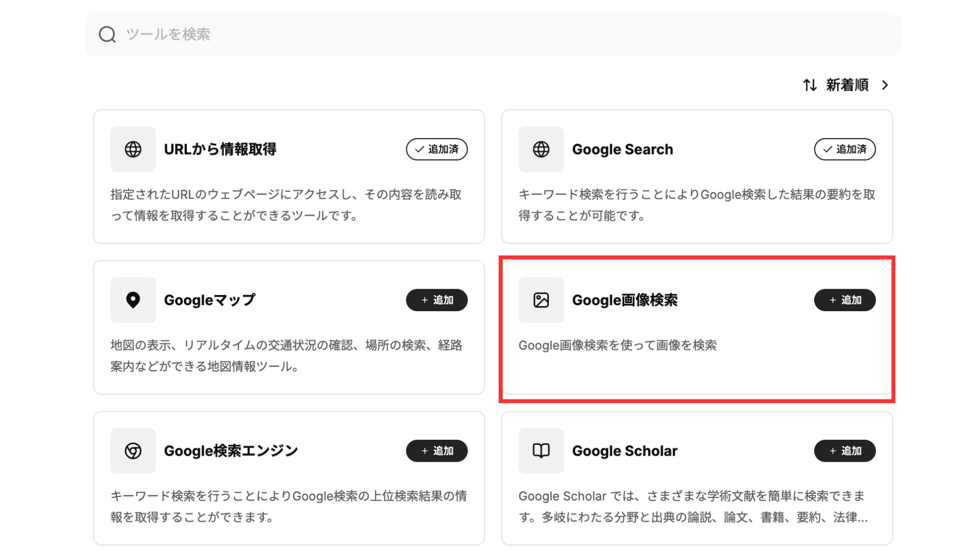
Task: Select the Google Search card title
Action: (x=623, y=149)
